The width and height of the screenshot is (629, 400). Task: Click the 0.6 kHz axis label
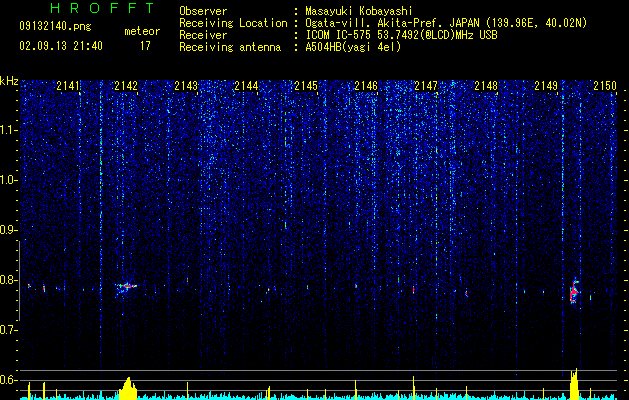[8, 380]
